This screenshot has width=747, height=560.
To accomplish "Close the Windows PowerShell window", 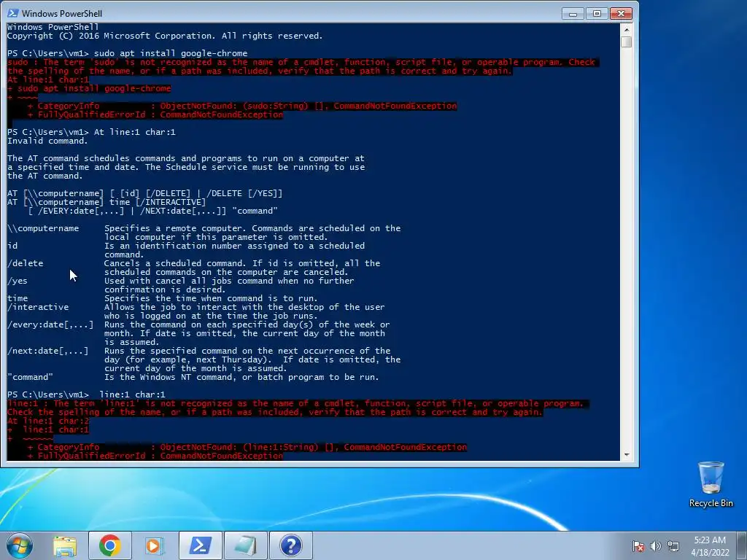I will (x=621, y=14).
